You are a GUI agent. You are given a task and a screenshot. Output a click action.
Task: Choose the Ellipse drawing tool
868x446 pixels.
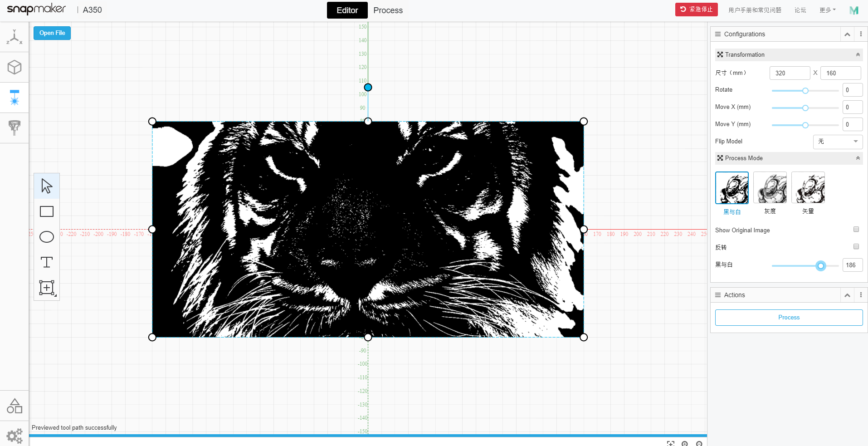pyautogui.click(x=47, y=237)
